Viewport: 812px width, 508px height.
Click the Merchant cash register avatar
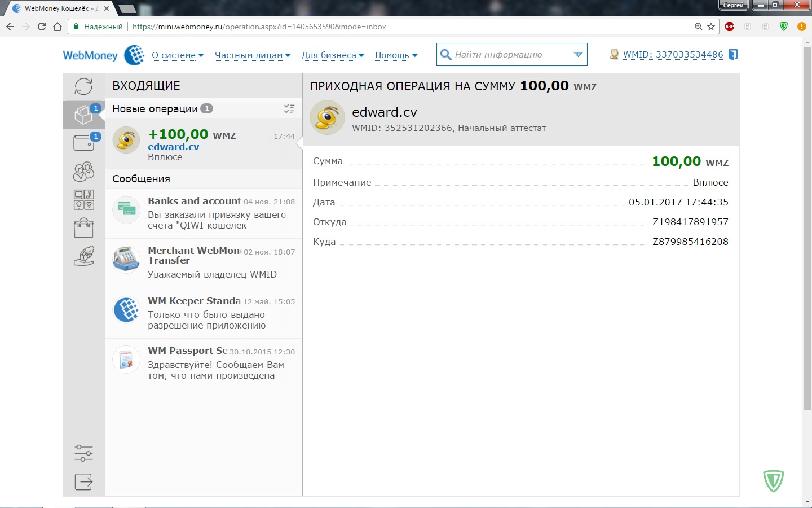pos(126,259)
